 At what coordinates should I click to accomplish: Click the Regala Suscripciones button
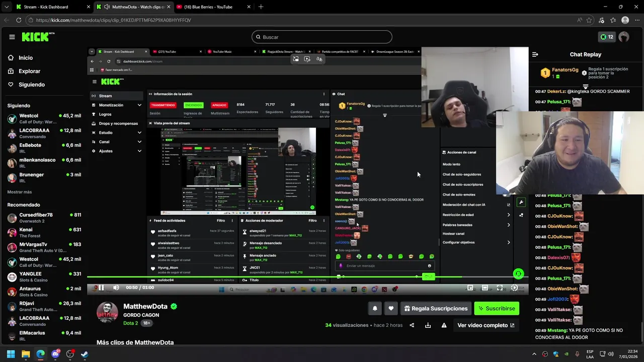click(x=436, y=309)
